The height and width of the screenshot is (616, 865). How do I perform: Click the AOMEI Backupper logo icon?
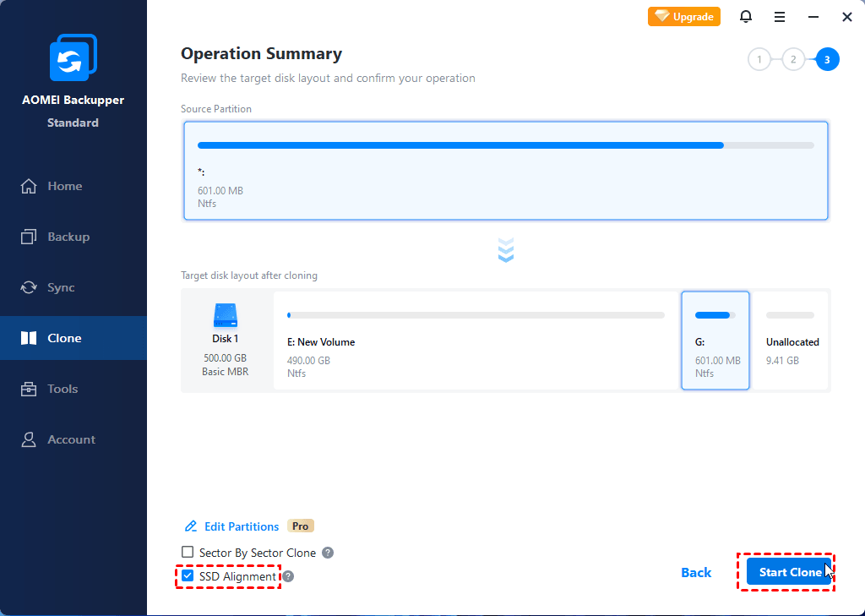(73, 57)
